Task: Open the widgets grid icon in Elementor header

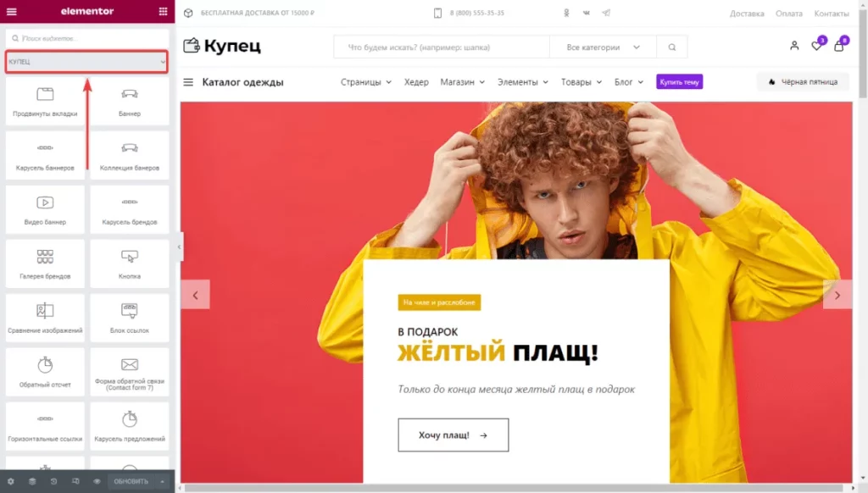Action: [163, 11]
